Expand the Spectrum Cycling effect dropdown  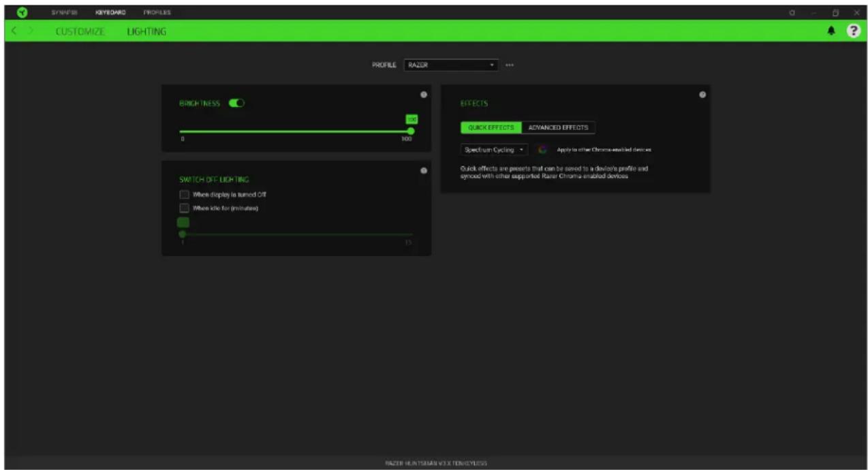(494, 150)
